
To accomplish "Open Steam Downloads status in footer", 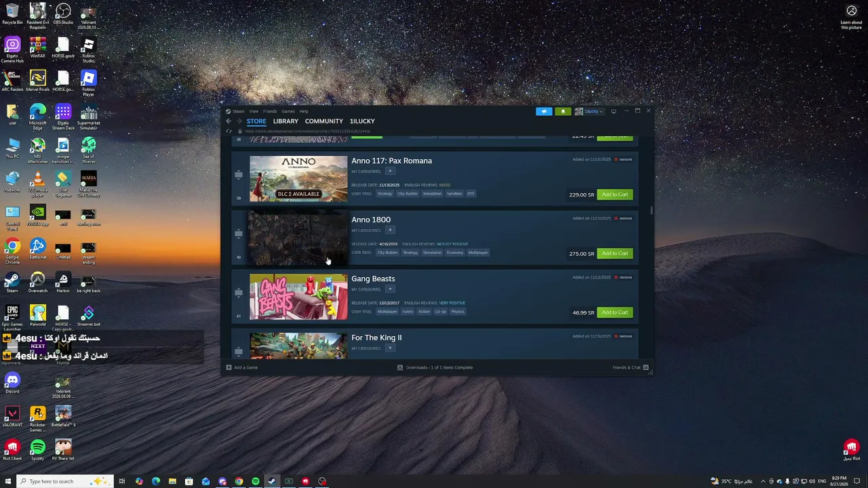I will tap(435, 367).
